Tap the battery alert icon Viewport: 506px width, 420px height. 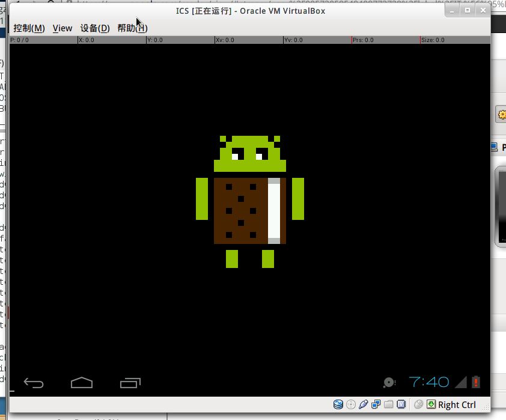click(476, 382)
